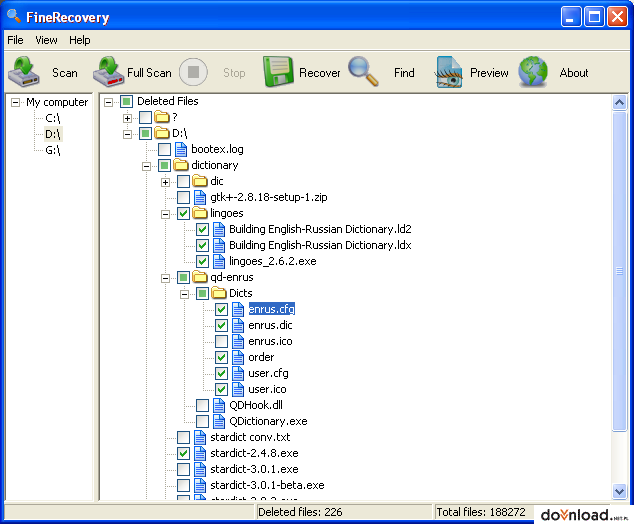Expand the ? folder node
The height and width of the screenshot is (524, 634).
(127, 118)
